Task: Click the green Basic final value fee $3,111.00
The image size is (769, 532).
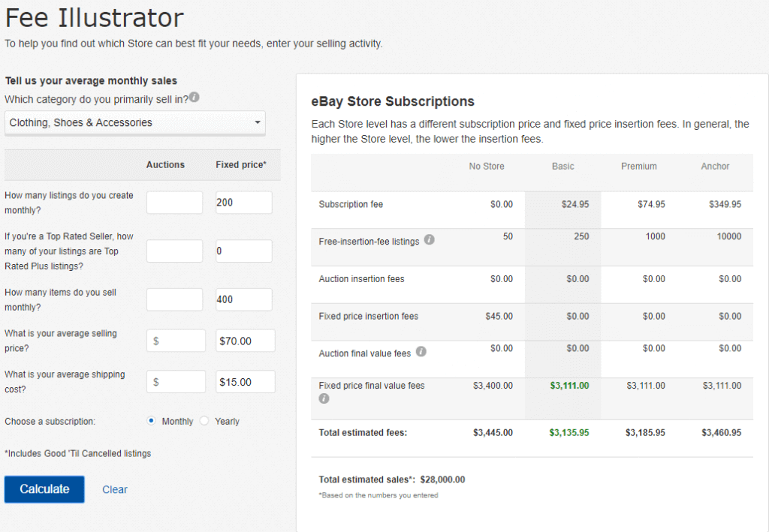Action: coord(569,386)
